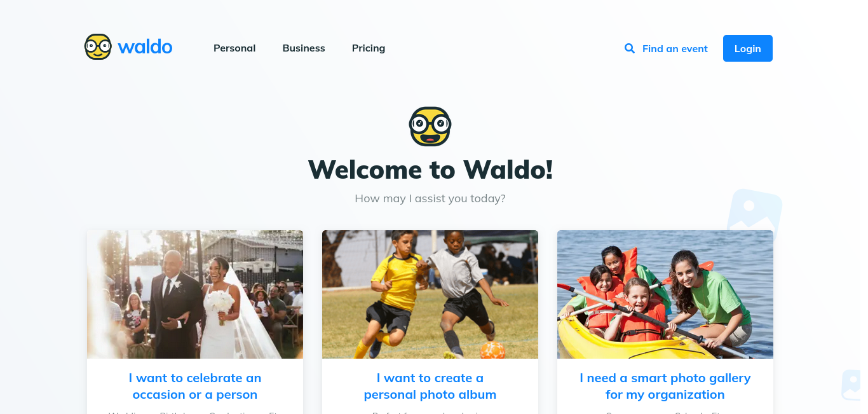Select the wedding photo thumbnail
The height and width of the screenshot is (414, 868).
pos(195,294)
